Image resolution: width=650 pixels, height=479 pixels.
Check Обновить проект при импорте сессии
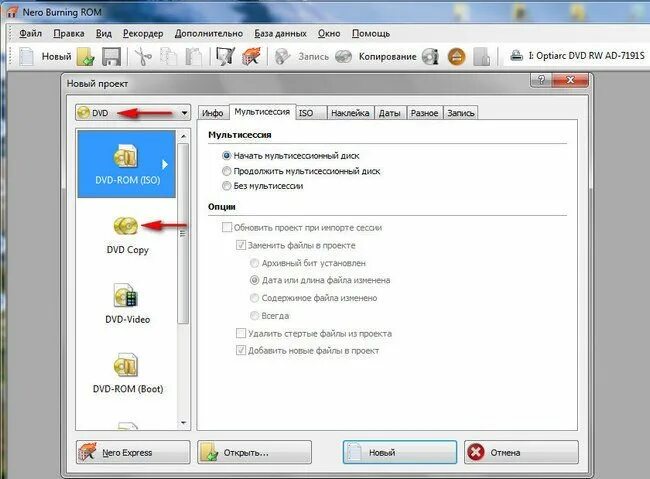tap(227, 227)
